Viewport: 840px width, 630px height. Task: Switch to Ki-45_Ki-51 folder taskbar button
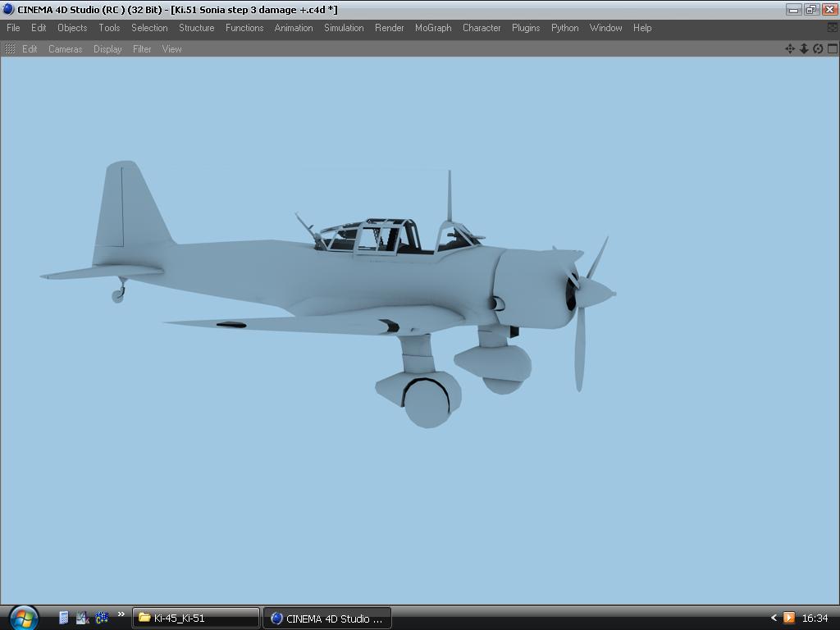196,618
